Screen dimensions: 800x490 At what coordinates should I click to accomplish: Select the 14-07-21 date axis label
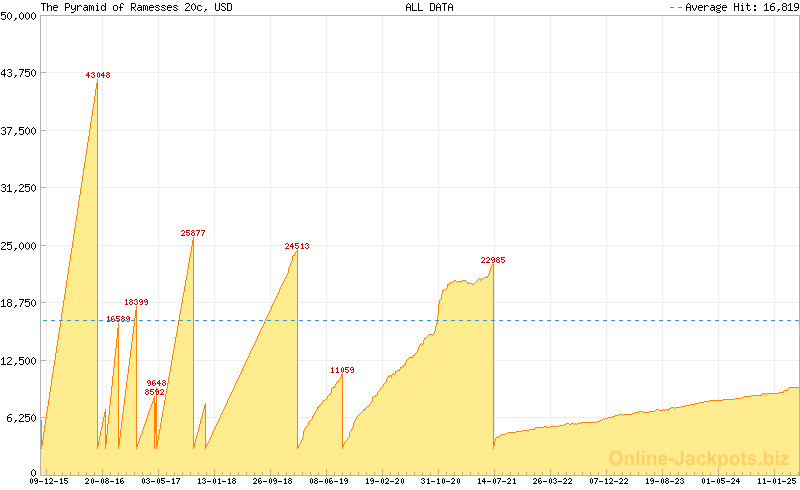click(x=496, y=481)
